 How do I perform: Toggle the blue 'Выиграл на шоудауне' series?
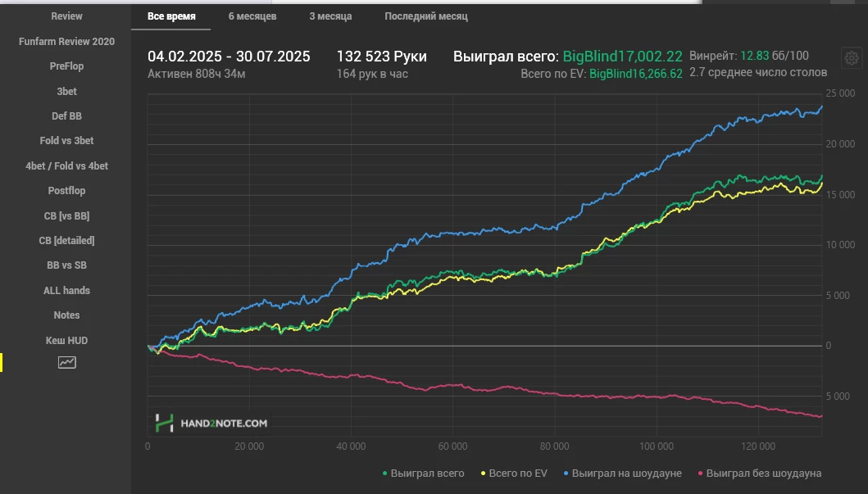click(623, 474)
